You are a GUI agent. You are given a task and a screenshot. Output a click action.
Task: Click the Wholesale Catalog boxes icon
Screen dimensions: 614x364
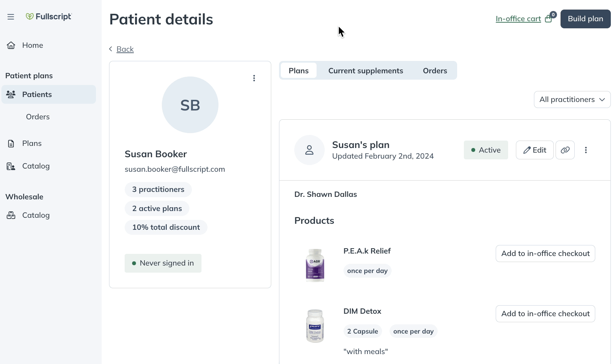coord(11,215)
